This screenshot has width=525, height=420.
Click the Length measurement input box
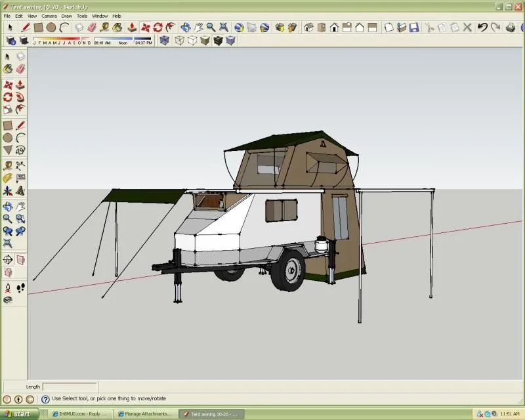click(70, 387)
